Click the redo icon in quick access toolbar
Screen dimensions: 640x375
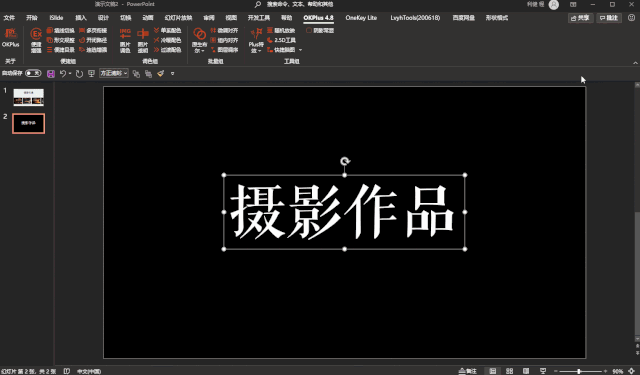coord(79,73)
